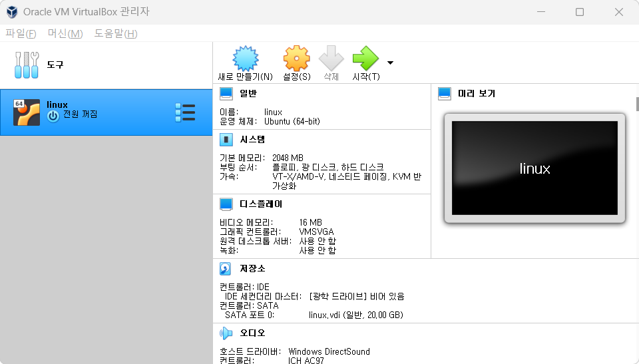Click the 디스플레이 section screen icon
The width and height of the screenshot is (639, 364).
tap(226, 204)
